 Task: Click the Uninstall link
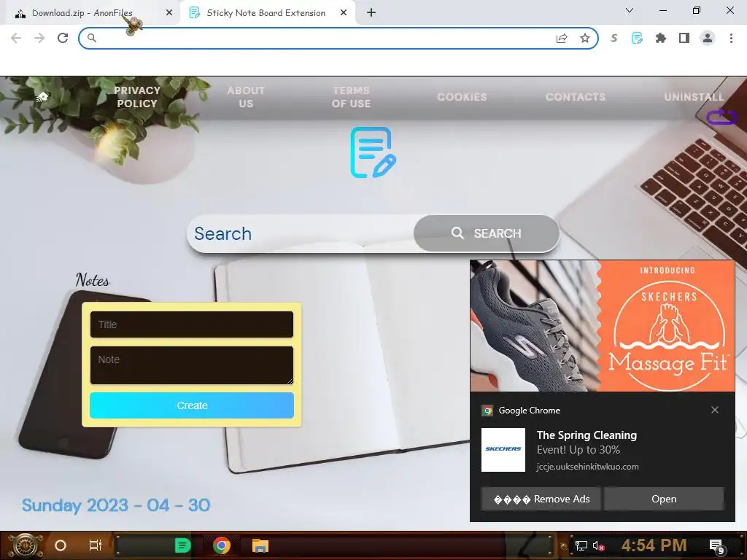[x=694, y=97]
